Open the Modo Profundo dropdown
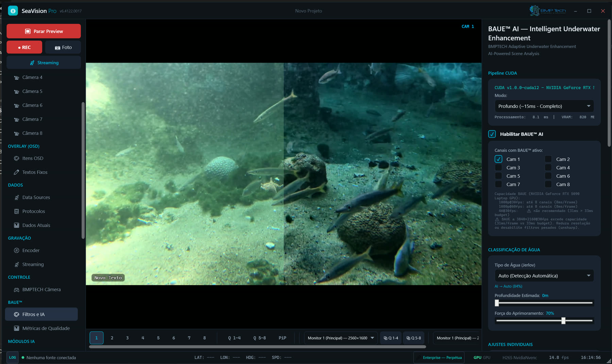 [x=544, y=106]
